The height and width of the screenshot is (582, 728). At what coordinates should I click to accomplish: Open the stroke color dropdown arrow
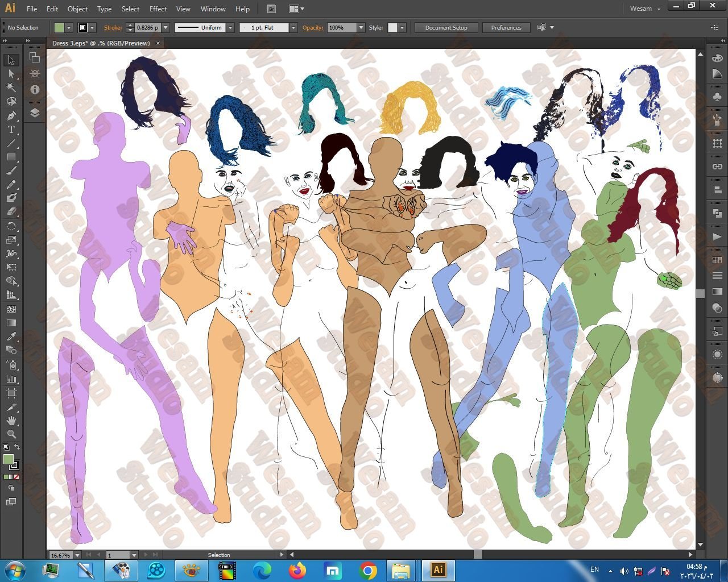click(x=92, y=27)
